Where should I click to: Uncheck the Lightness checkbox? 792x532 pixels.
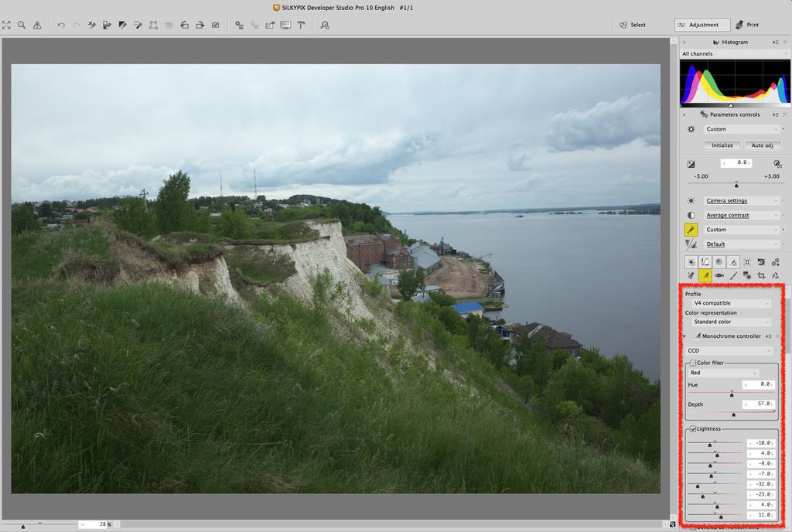pyautogui.click(x=693, y=428)
